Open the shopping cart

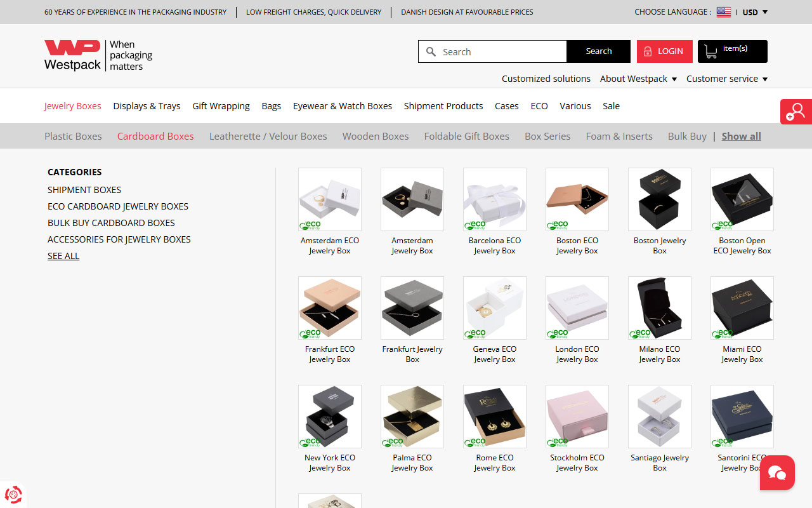coord(732,51)
